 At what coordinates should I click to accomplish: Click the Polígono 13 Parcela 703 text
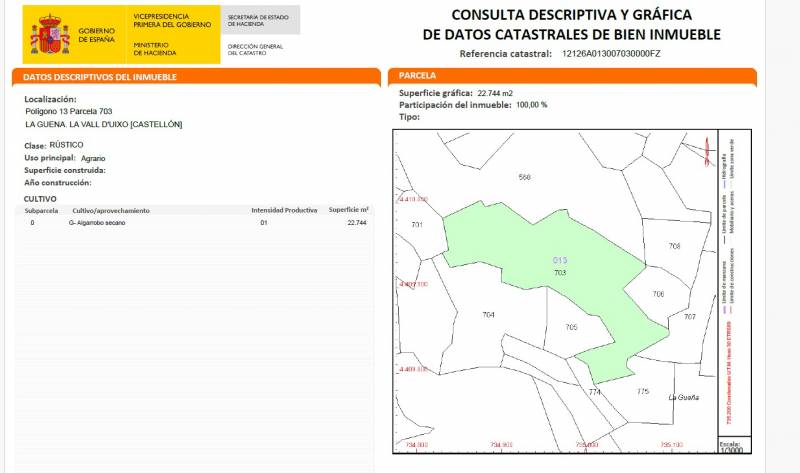point(69,111)
